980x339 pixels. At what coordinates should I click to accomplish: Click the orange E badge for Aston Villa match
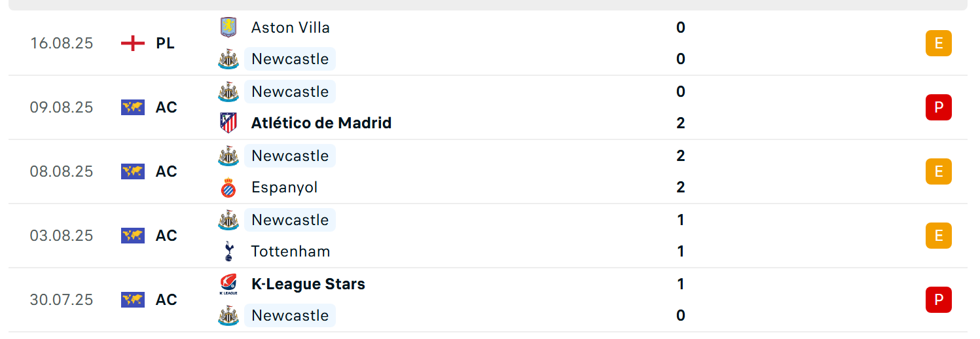(938, 43)
